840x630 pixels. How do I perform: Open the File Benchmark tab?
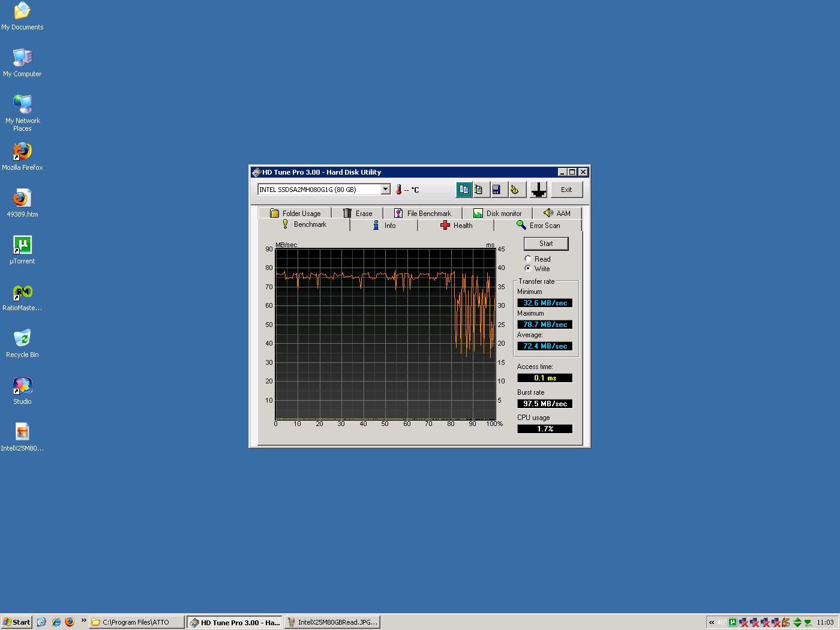click(423, 213)
